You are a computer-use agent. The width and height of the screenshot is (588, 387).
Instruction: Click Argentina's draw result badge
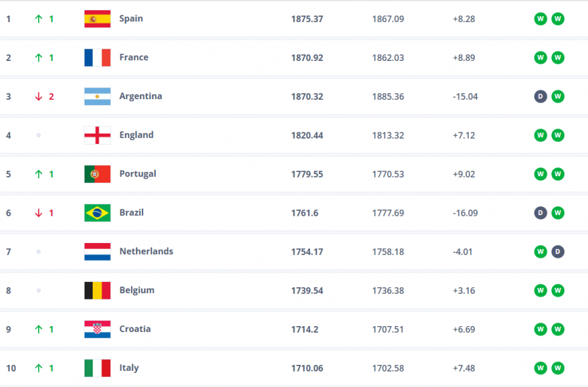[x=540, y=96]
